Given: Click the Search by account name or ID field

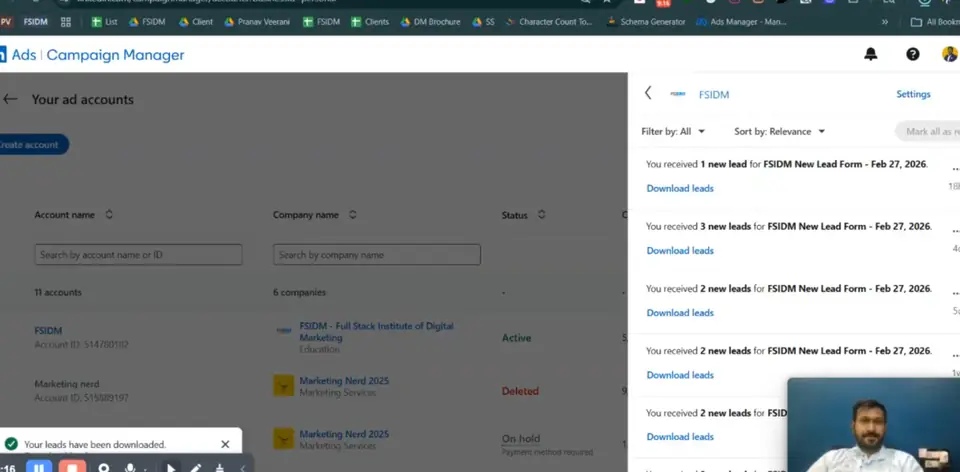Looking at the screenshot, I should [x=138, y=255].
